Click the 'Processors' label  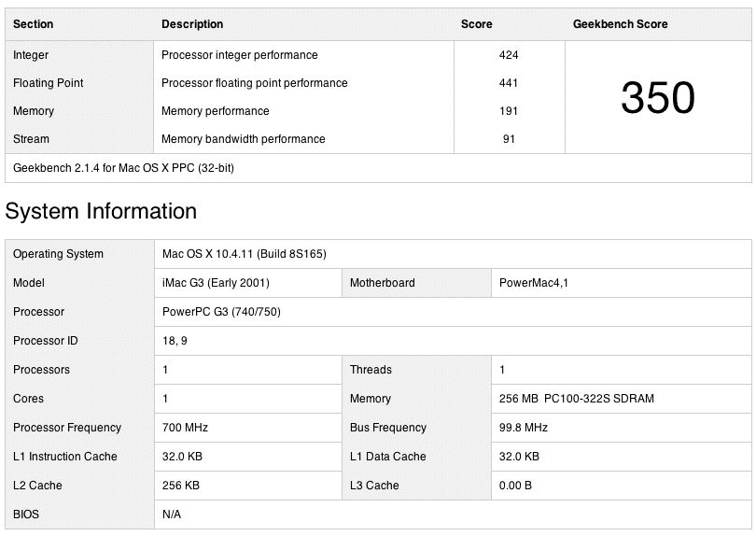click(41, 370)
